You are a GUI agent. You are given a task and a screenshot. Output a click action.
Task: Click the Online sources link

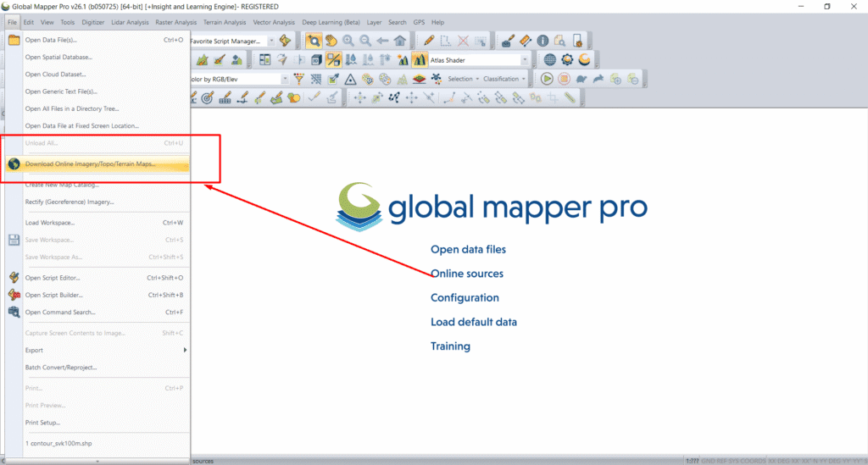[467, 274]
